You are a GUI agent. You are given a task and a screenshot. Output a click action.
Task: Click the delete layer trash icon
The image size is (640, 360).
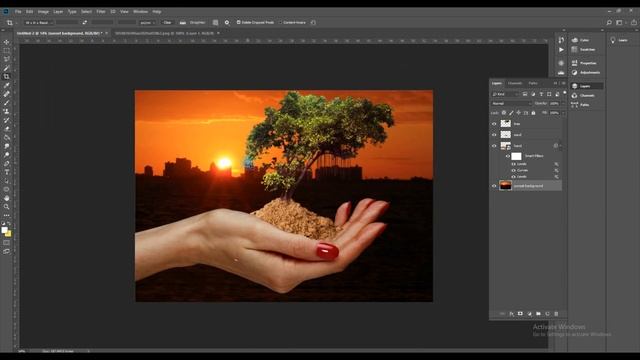click(556, 313)
